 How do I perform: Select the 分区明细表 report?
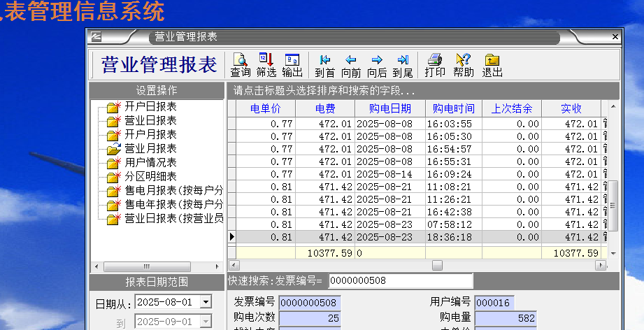[x=150, y=177]
